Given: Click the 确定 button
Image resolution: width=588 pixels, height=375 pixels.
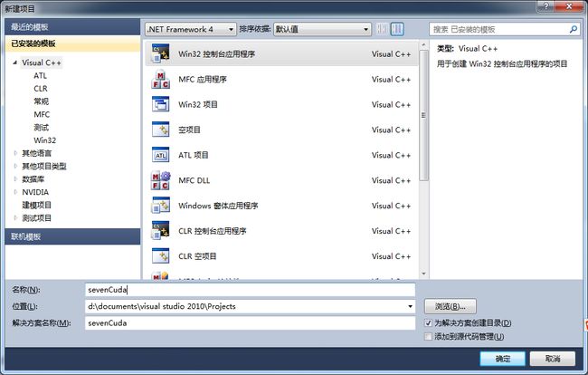Looking at the screenshot, I should pyautogui.click(x=502, y=359).
